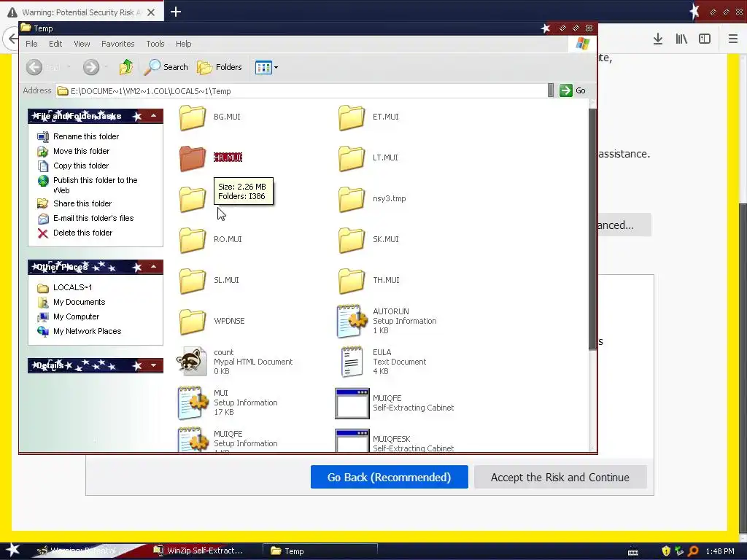Click the green Go button
This screenshot has height=560, width=747.
click(573, 90)
